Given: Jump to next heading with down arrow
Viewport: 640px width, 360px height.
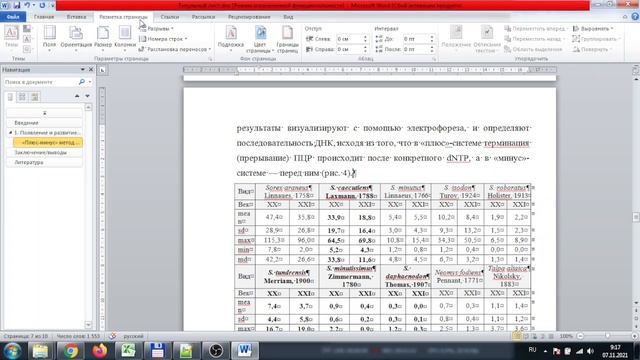Looking at the screenshot, I should point(87,96).
